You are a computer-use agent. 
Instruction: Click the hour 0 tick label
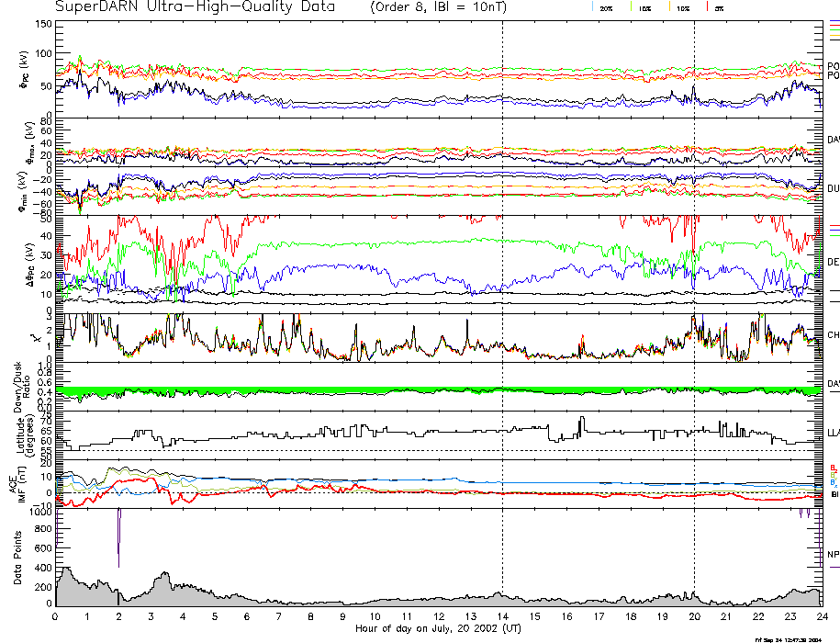pos(56,616)
